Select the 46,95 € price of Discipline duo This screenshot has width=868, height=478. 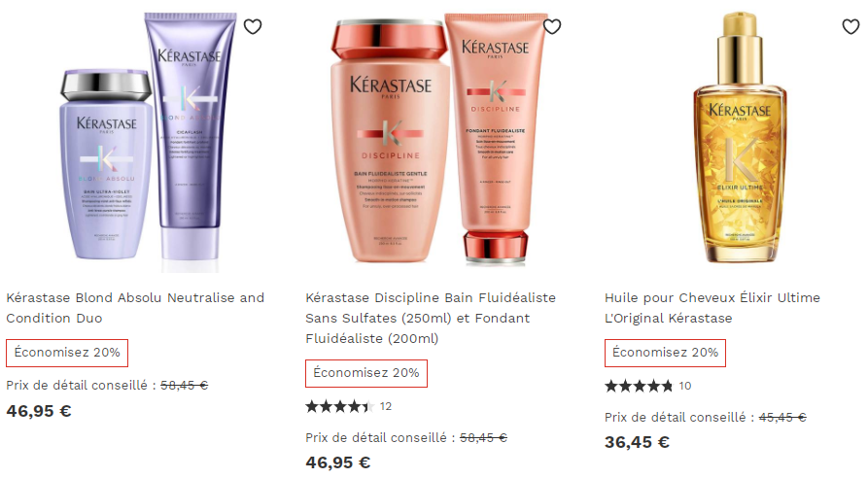click(337, 462)
